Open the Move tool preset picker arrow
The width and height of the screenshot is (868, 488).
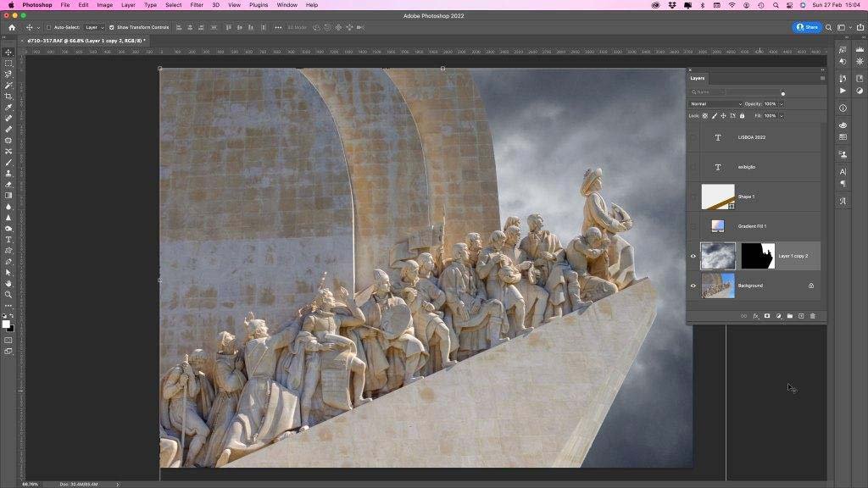point(38,27)
